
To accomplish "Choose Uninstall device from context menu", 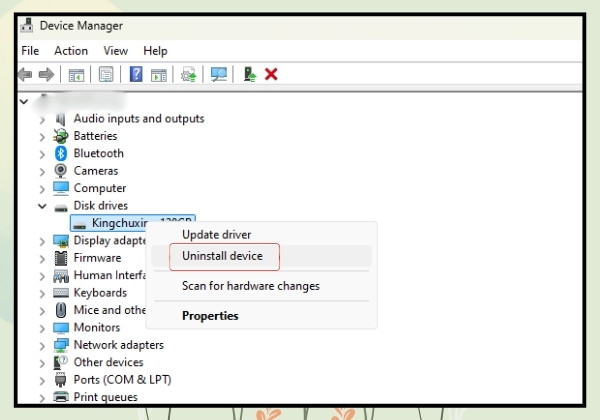I will pyautogui.click(x=261, y=256).
